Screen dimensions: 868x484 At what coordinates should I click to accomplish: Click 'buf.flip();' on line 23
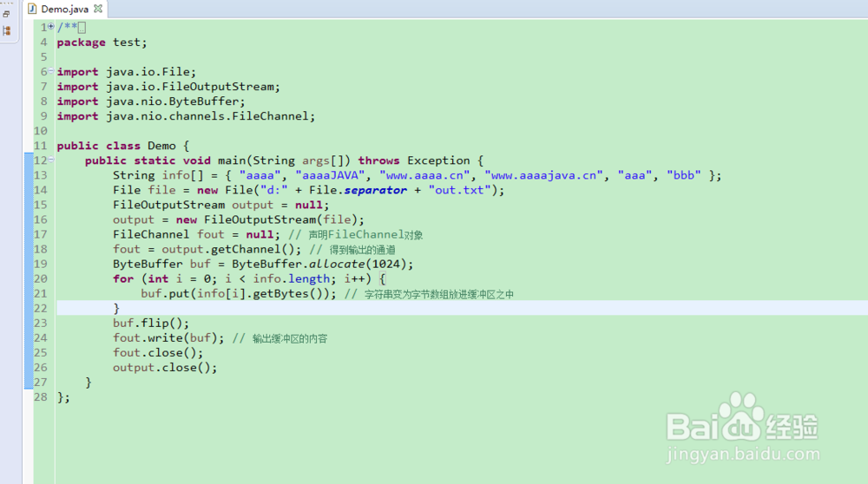(x=151, y=323)
